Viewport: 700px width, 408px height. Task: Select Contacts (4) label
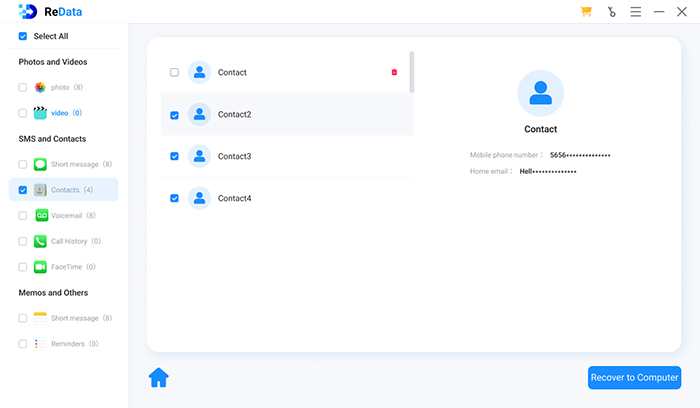[x=72, y=190]
